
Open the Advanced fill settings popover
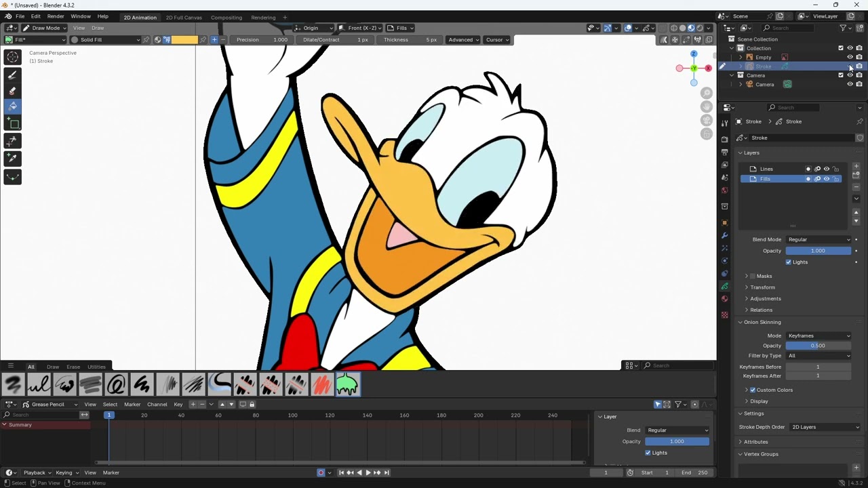pyautogui.click(x=463, y=39)
